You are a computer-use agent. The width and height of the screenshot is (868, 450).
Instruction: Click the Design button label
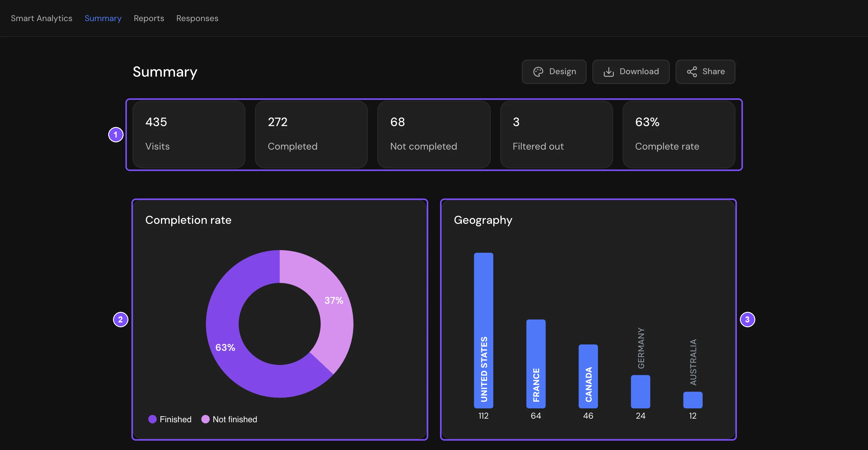(x=562, y=71)
